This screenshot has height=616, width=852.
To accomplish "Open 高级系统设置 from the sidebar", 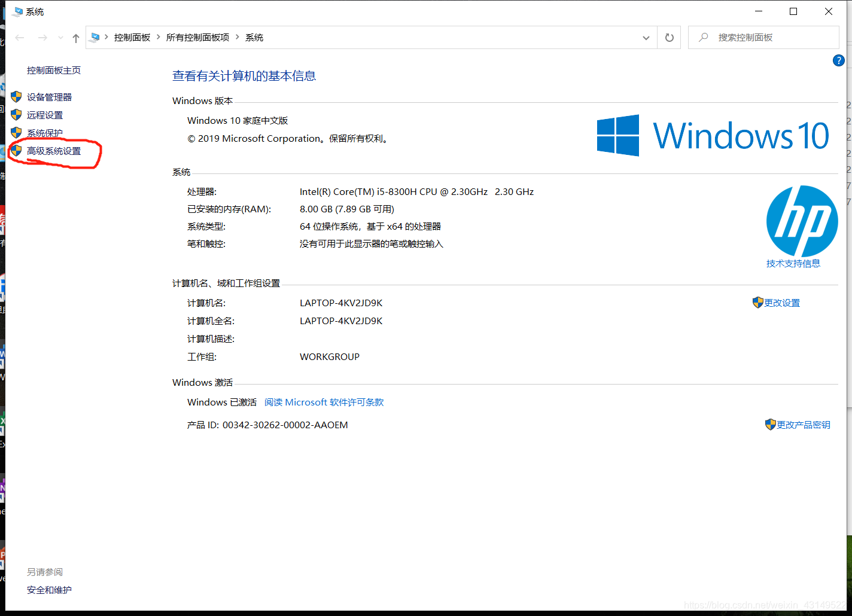I will 54,151.
